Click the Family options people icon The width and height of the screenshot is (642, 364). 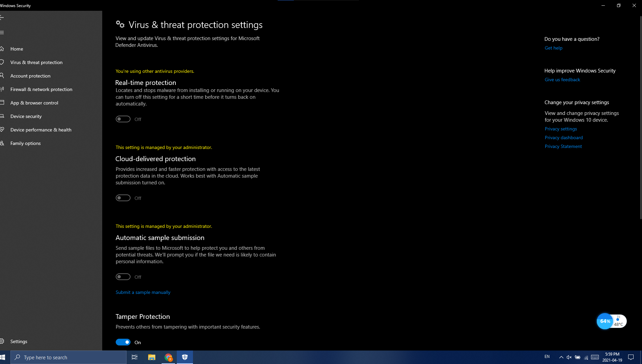[2, 143]
